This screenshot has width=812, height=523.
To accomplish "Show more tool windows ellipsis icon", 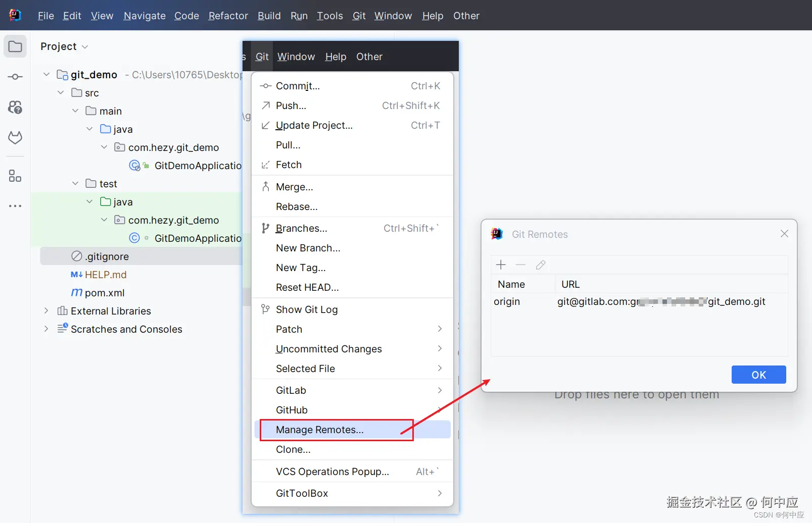I will click(x=15, y=206).
